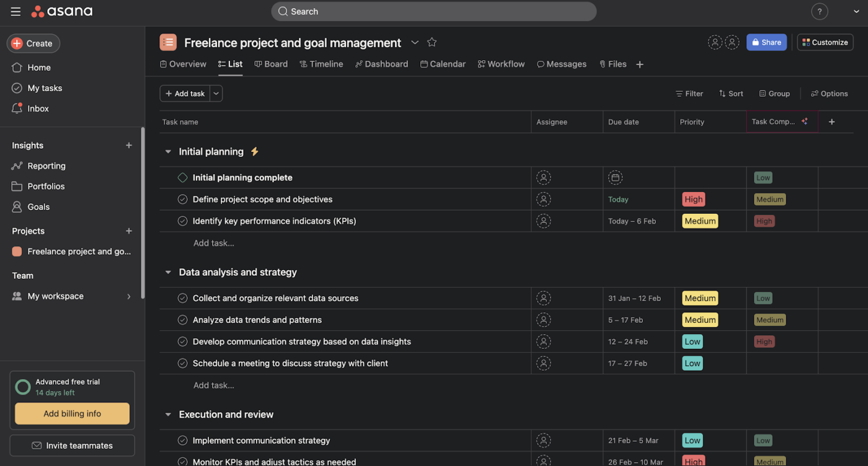
Task: Open the Add task dropdown arrow
Action: [x=216, y=94]
